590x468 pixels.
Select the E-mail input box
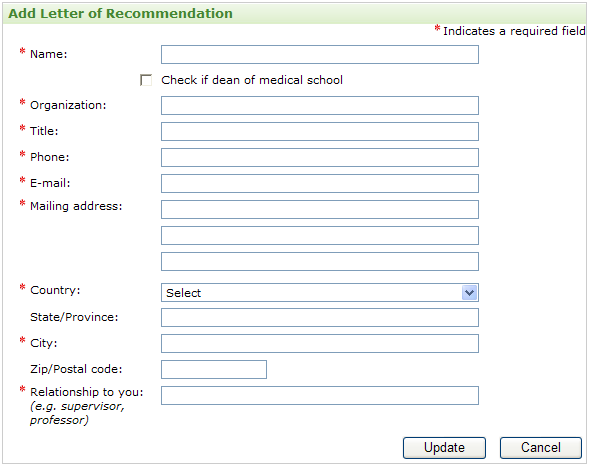[320, 183]
